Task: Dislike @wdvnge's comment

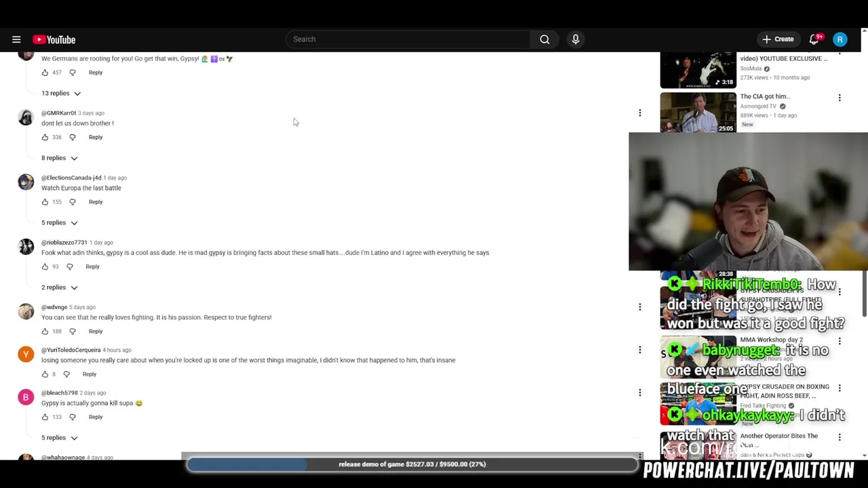Action: click(73, 331)
